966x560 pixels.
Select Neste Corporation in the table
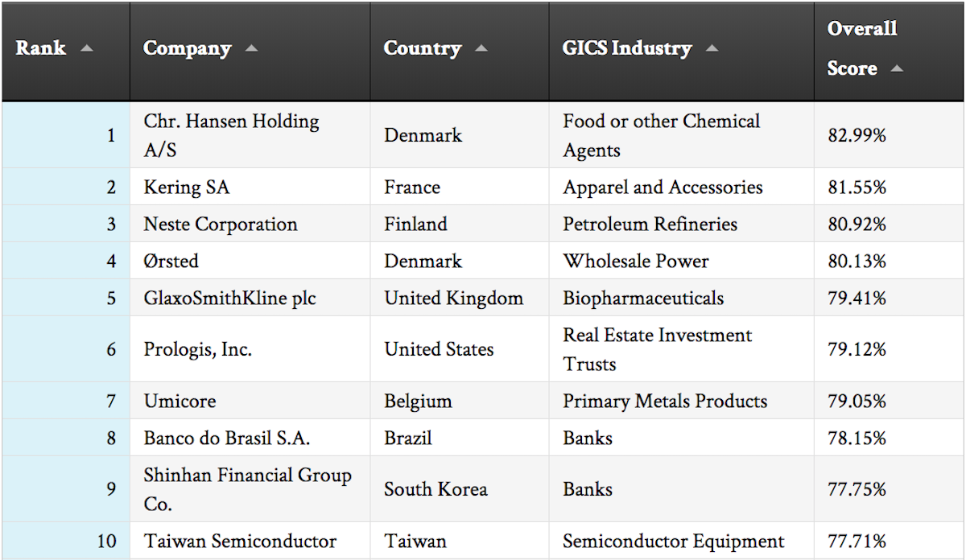pos(221,224)
